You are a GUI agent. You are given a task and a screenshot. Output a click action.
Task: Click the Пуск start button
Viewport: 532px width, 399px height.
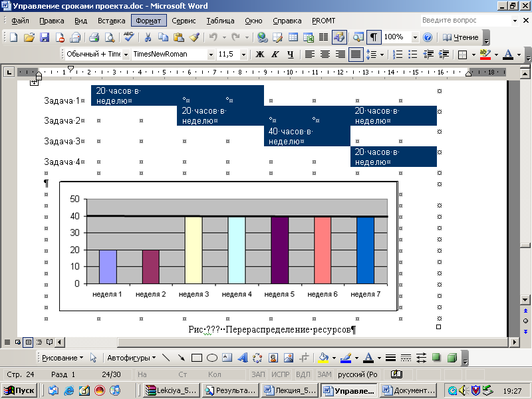pyautogui.click(x=20, y=390)
